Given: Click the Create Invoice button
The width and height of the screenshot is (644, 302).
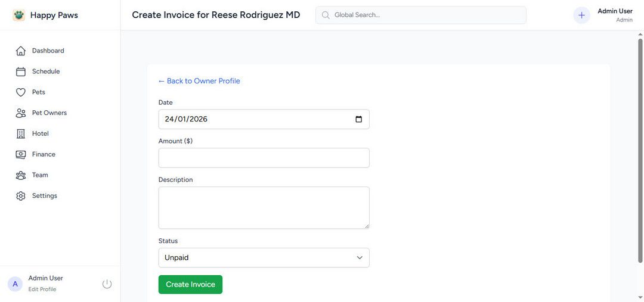Looking at the screenshot, I should point(190,285).
